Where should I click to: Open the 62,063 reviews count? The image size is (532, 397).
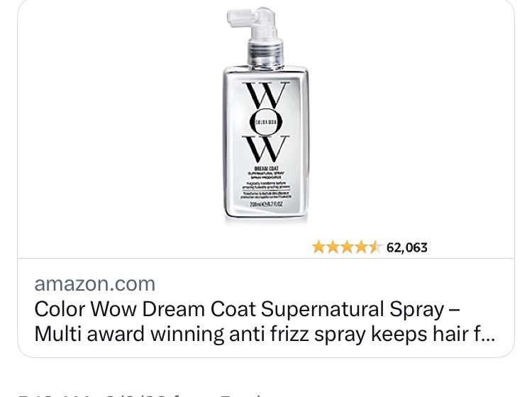click(x=406, y=248)
